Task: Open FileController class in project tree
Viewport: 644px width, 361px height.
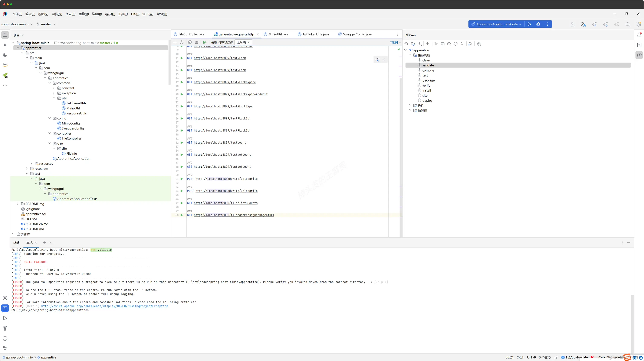Action: click(72, 138)
